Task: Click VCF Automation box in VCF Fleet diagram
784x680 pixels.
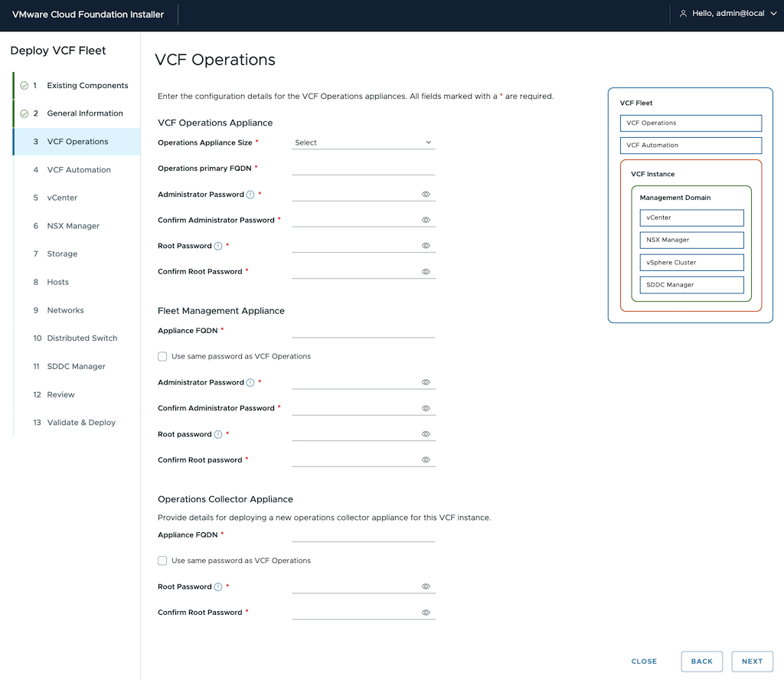Action: 691,145
